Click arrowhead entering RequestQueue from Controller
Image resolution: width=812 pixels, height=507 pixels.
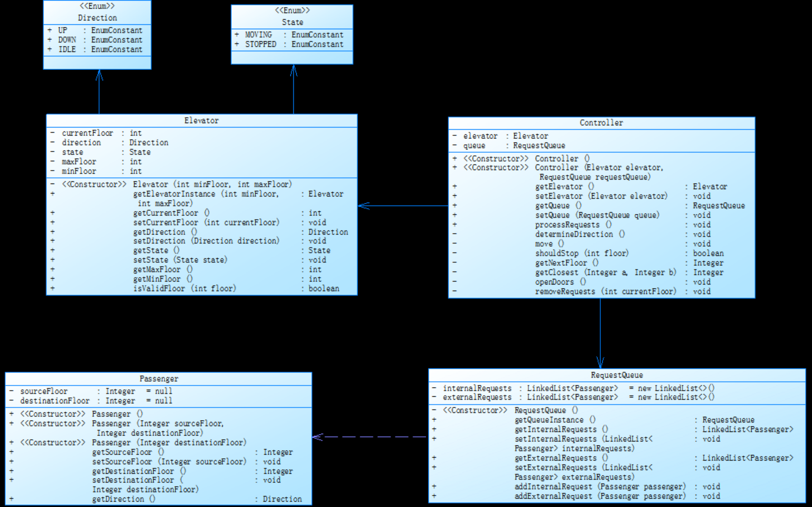(x=600, y=363)
